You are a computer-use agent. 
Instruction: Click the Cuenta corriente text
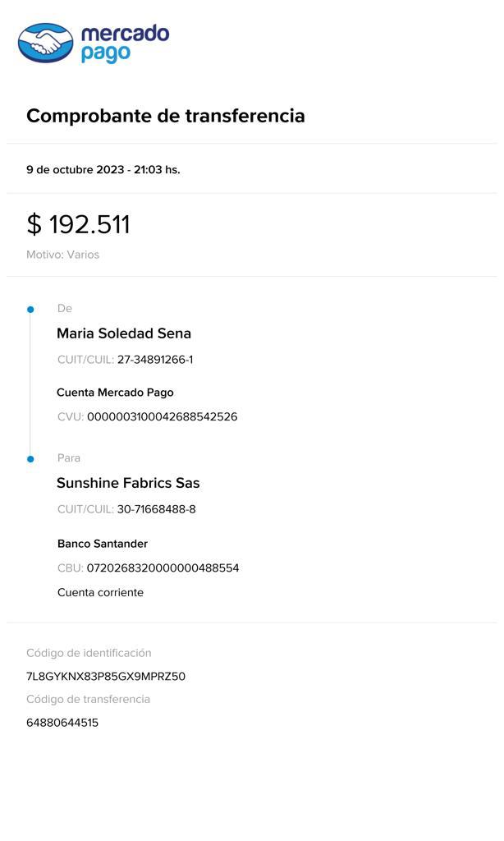click(100, 593)
